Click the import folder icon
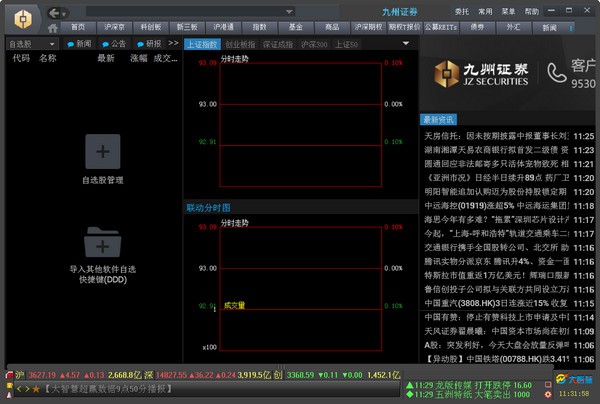Viewport: 600px width, 404px height. pyautogui.click(x=103, y=242)
